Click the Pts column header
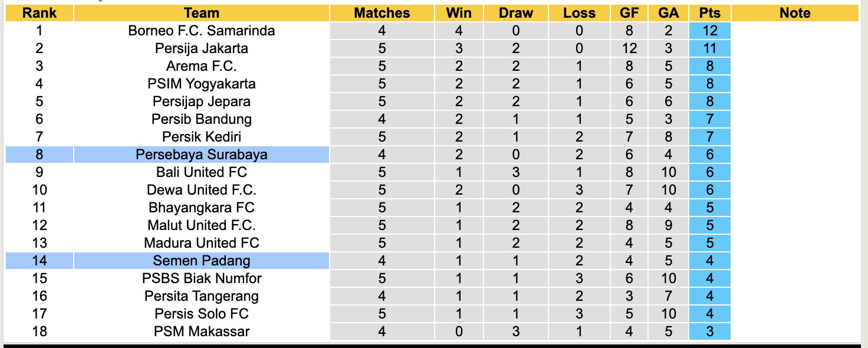 click(709, 13)
